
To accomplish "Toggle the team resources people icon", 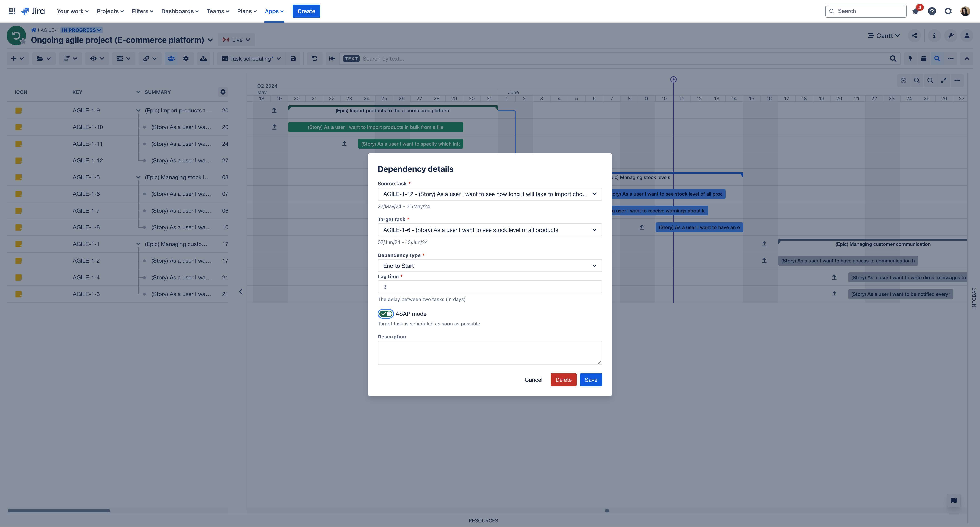I will (x=171, y=59).
